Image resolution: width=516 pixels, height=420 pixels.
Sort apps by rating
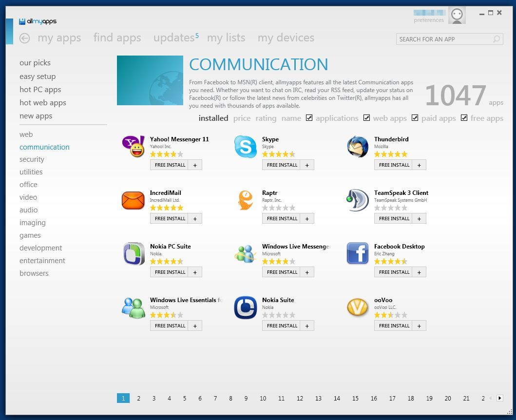point(266,118)
